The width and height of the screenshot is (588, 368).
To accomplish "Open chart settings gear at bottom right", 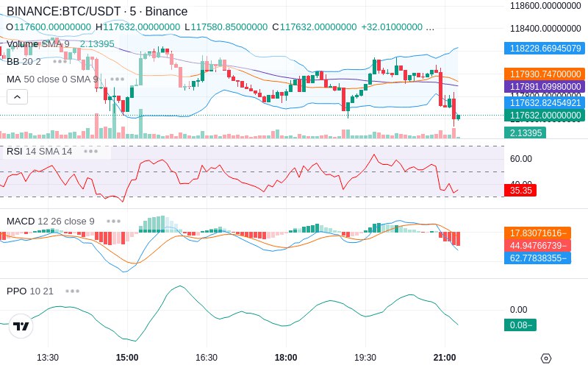I will (546, 358).
